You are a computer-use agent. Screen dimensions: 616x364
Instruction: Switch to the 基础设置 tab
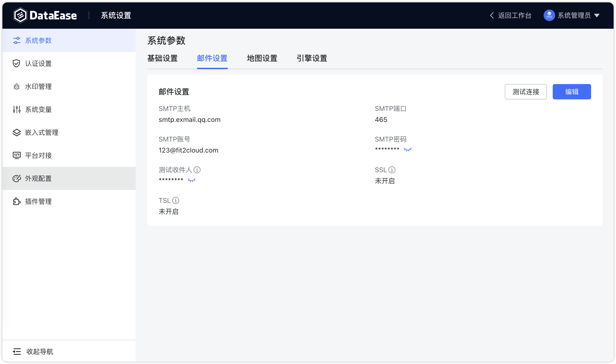click(163, 58)
